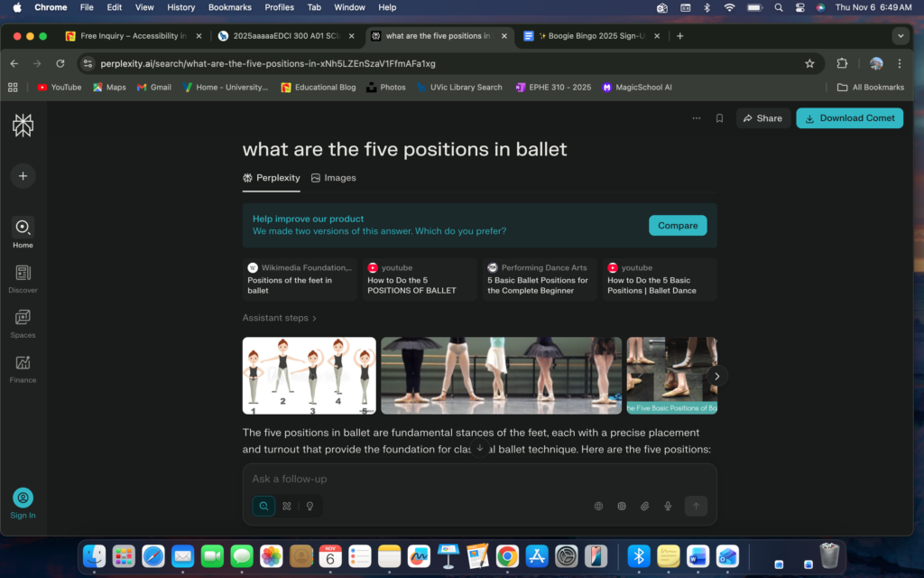This screenshot has height=578, width=924.
Task: Open the five ballet positions illustration thumbnail
Action: (x=310, y=376)
